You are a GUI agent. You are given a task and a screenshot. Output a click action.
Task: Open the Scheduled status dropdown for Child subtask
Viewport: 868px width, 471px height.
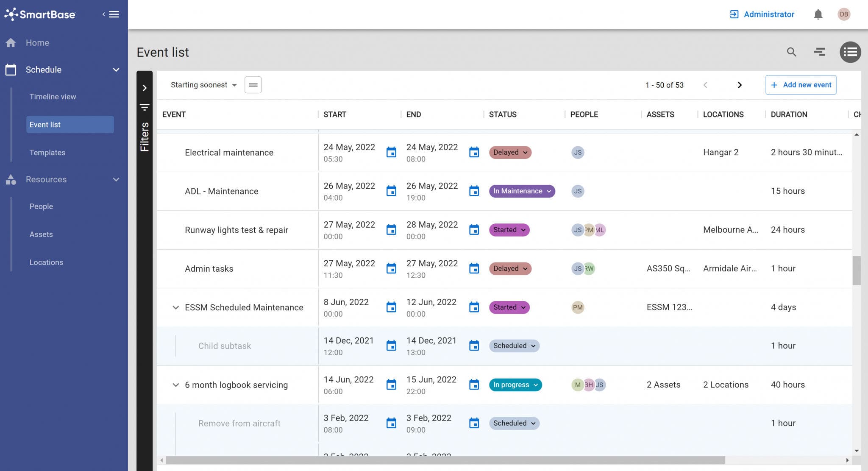click(514, 346)
